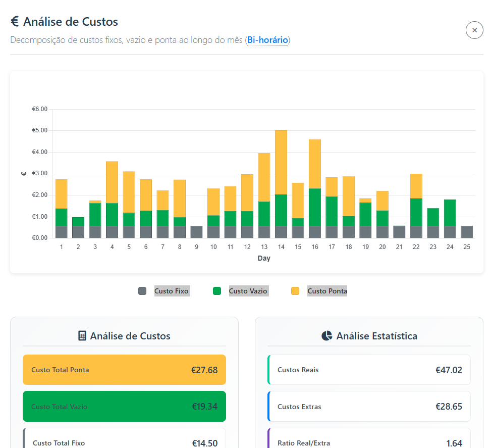Image resolution: width=492 pixels, height=448 pixels.
Task: Click the euro icon beside Análise de Custos title
Action: (15, 21)
